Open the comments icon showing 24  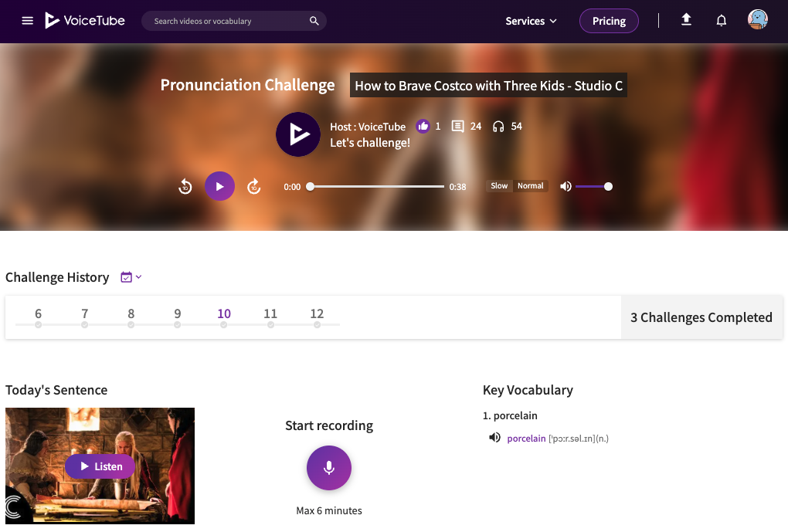[x=458, y=126]
